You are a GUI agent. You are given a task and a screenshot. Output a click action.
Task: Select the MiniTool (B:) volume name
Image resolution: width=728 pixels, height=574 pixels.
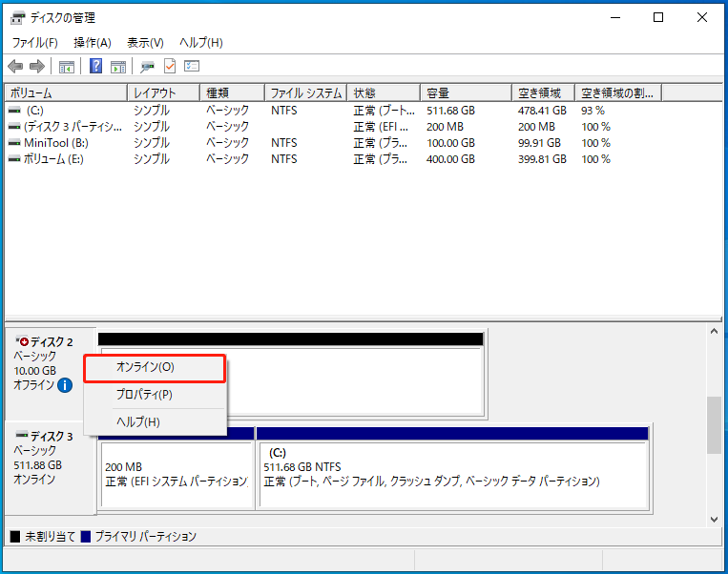pyautogui.click(x=56, y=143)
